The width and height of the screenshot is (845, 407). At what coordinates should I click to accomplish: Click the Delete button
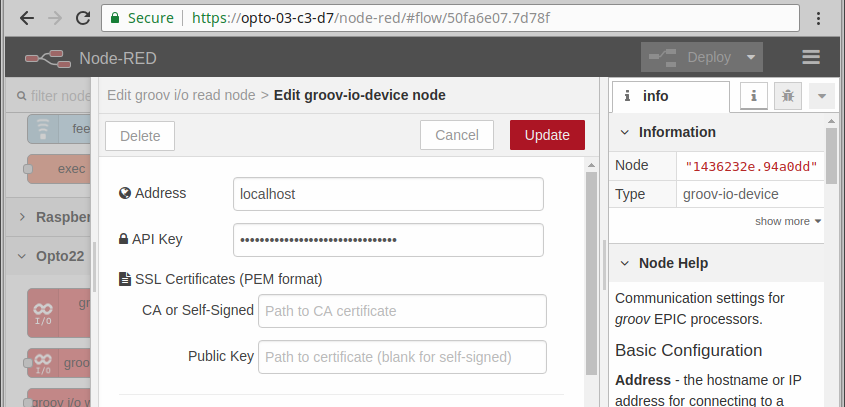pyautogui.click(x=140, y=136)
